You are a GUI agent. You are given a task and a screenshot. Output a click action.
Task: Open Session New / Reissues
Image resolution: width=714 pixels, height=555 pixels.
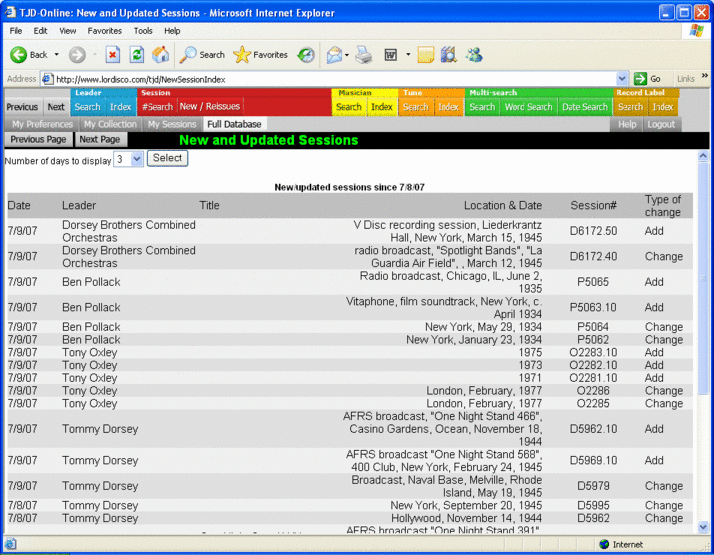209,107
